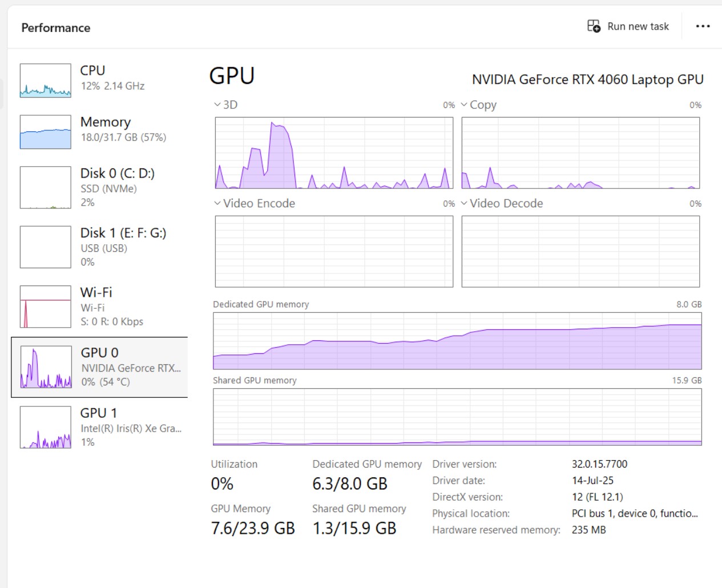Select the Wi-Fi performance item
The width and height of the screenshot is (722, 588).
tap(99, 307)
